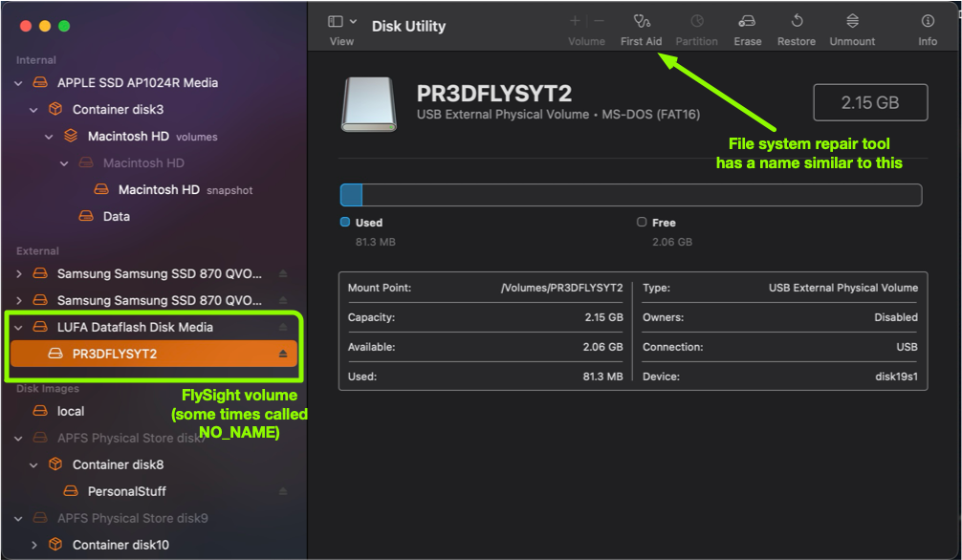
Task: Click the Disk Utility window title
Action: click(408, 26)
